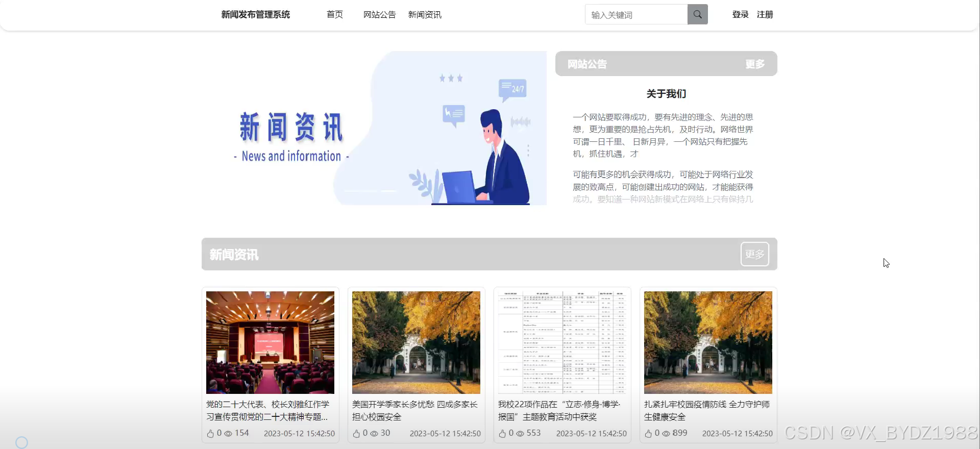Click the date under the 我校22项作品 card
The image size is (980, 449).
click(591, 434)
